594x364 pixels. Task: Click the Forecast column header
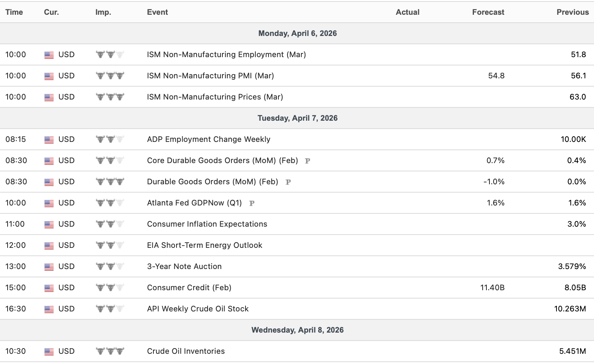click(x=488, y=12)
